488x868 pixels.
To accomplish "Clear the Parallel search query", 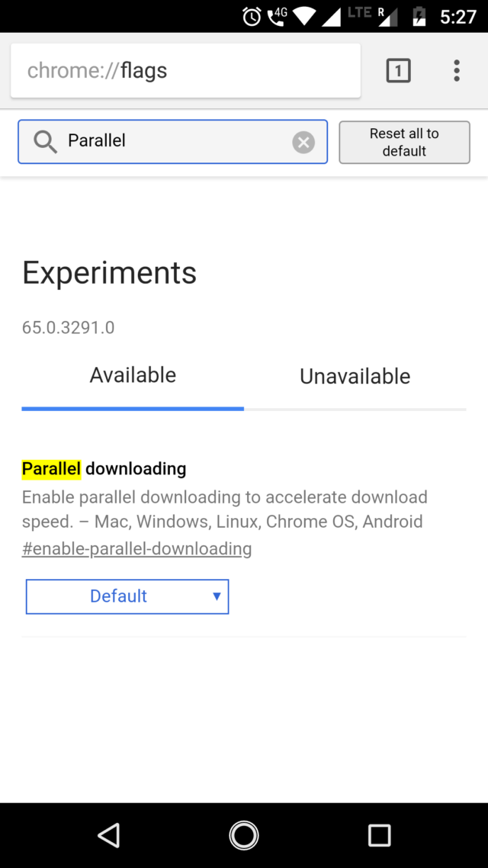I will tap(303, 141).
